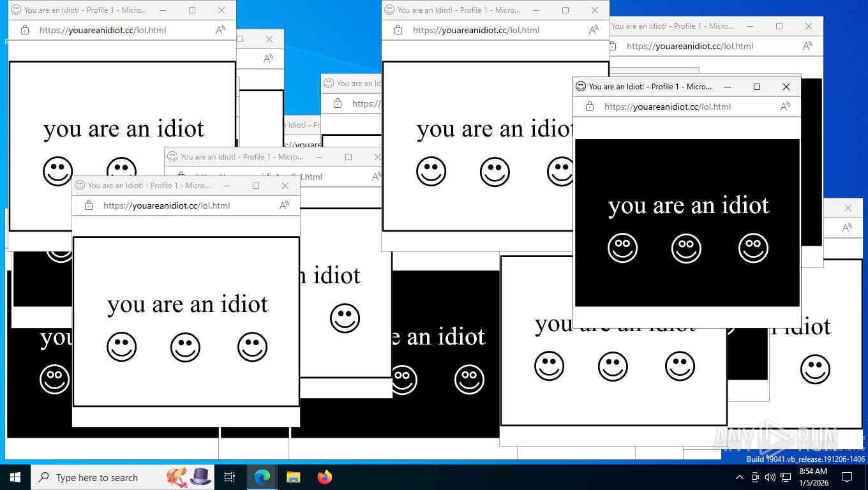Maximize the top-left window
The width and height of the screenshot is (868, 490).
coord(192,10)
